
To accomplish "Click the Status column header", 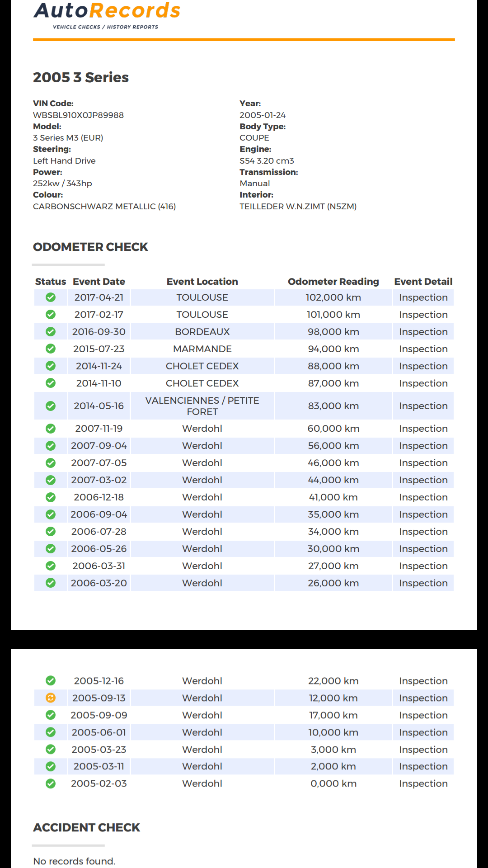I will point(51,282).
